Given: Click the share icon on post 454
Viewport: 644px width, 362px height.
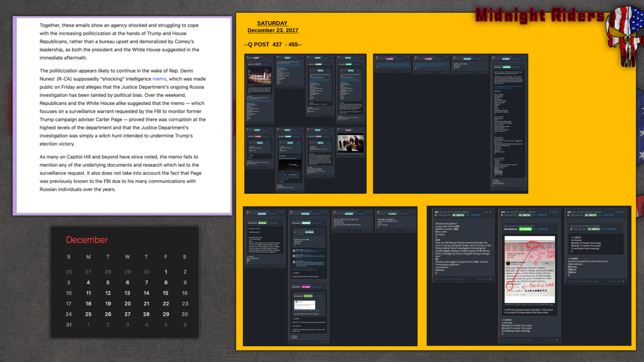Looking at the screenshot, I should click(550, 212).
